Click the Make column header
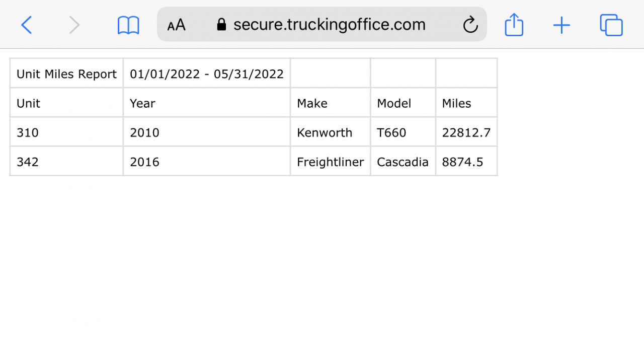Viewport: 644px width, 362px height. point(331,103)
